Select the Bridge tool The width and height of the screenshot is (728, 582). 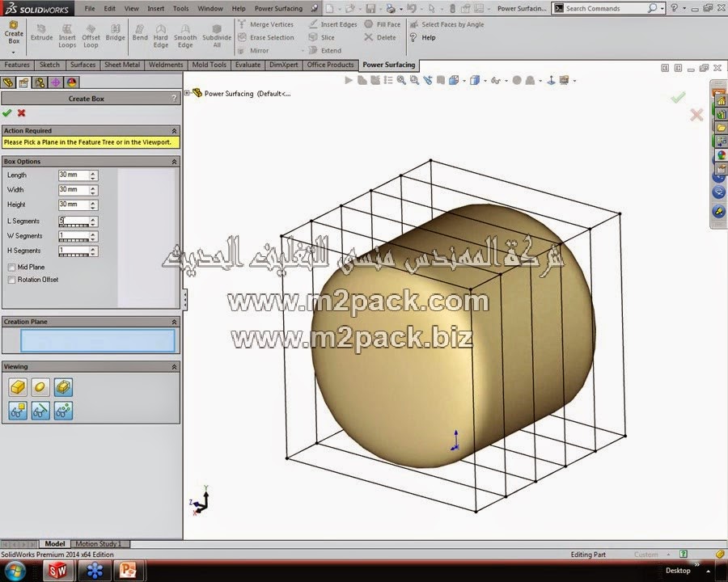click(115, 33)
